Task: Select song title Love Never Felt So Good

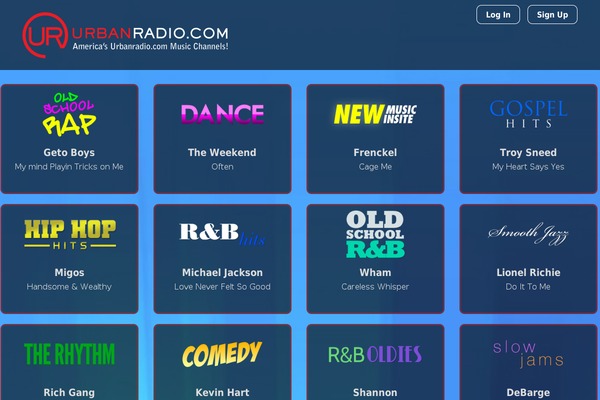Action: [222, 287]
